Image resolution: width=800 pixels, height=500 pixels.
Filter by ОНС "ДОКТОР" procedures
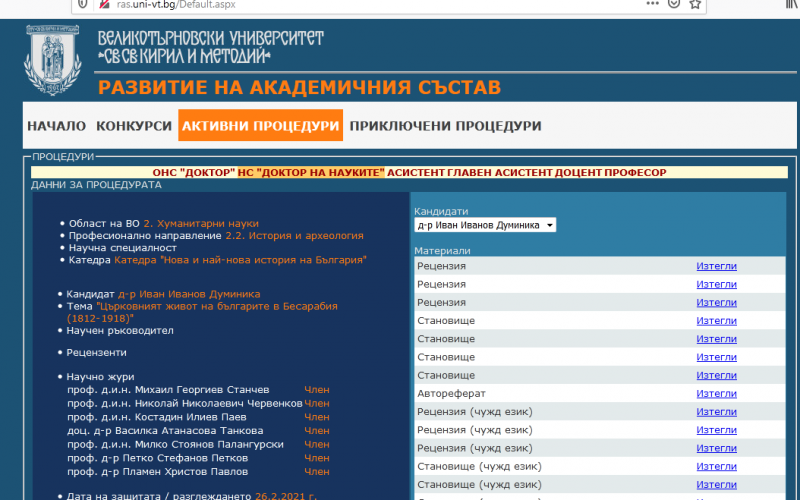pyautogui.click(x=192, y=172)
